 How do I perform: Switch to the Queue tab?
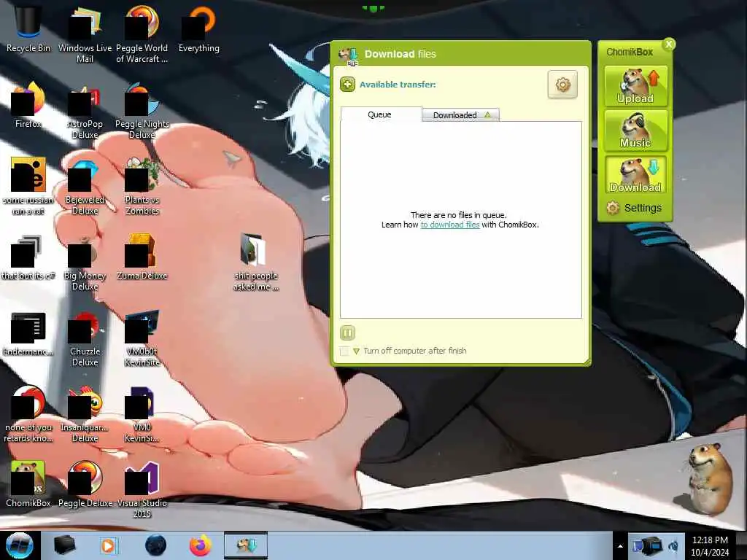(x=380, y=114)
